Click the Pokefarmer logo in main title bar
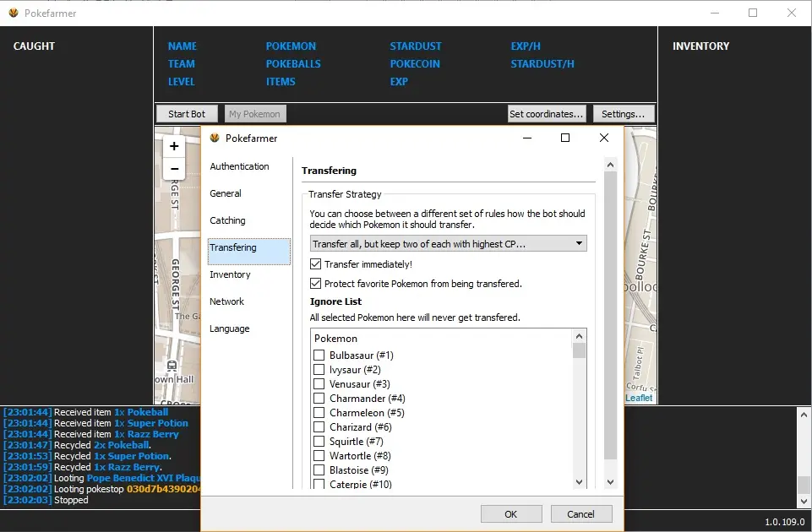Image resolution: width=812 pixels, height=532 pixels. point(14,13)
